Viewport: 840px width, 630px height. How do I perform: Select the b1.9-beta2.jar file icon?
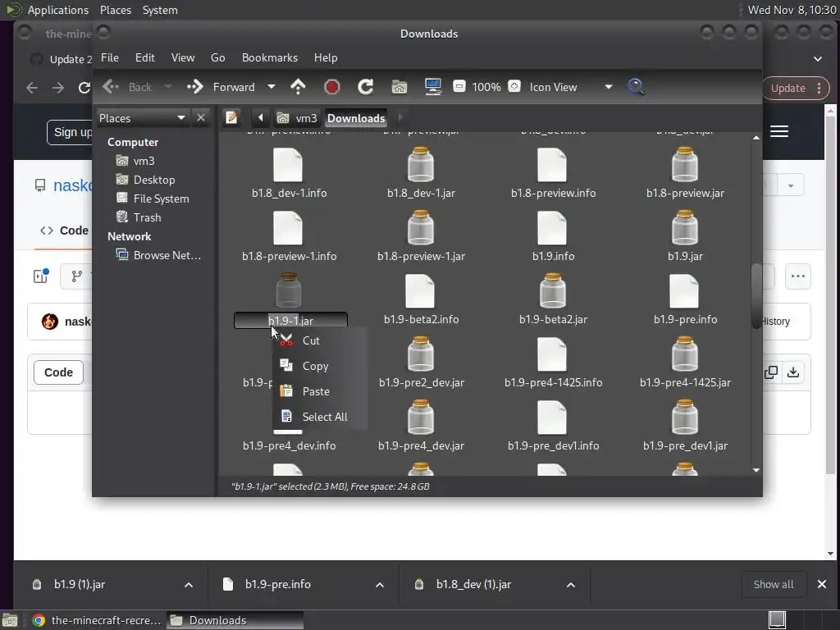tap(552, 291)
